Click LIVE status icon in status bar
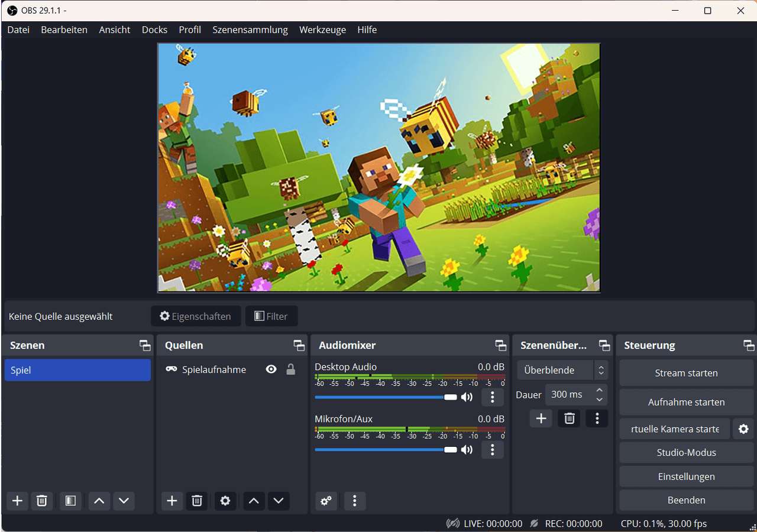 (453, 524)
